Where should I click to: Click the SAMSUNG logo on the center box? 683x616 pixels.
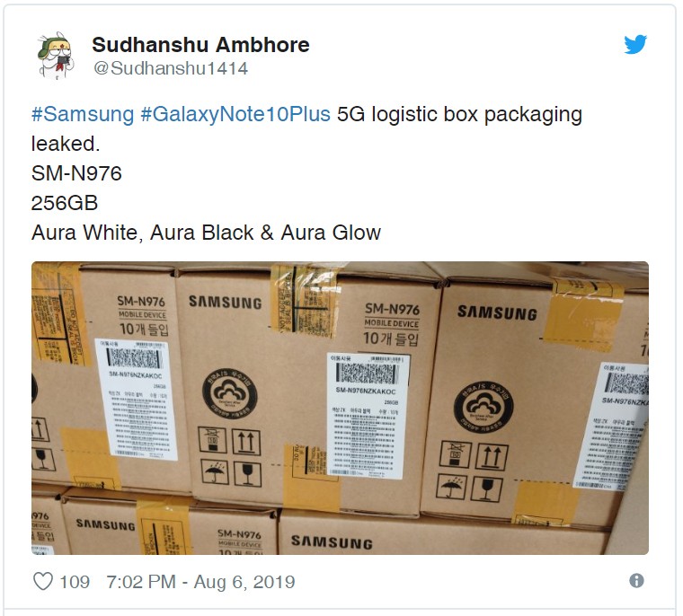coord(226,302)
